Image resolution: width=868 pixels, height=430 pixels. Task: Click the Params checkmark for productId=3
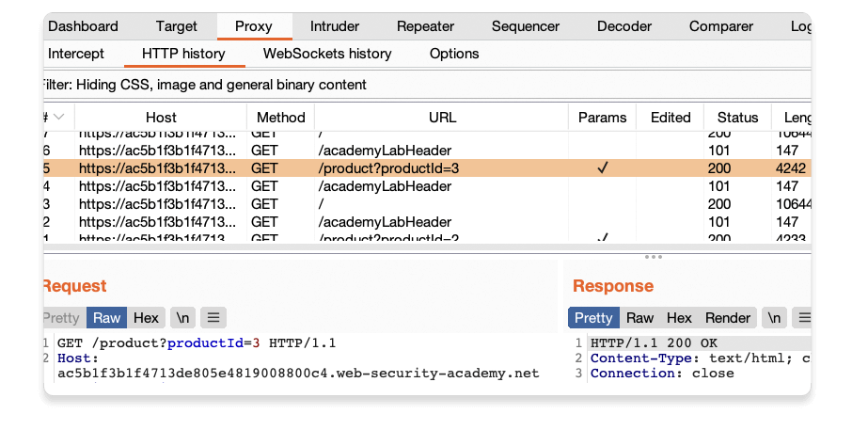click(x=602, y=168)
